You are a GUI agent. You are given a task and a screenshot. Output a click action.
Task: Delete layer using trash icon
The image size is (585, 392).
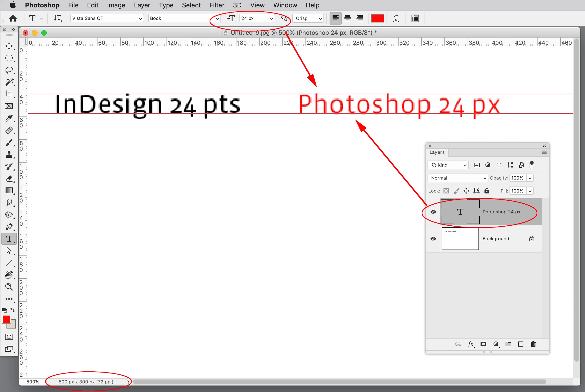533,344
